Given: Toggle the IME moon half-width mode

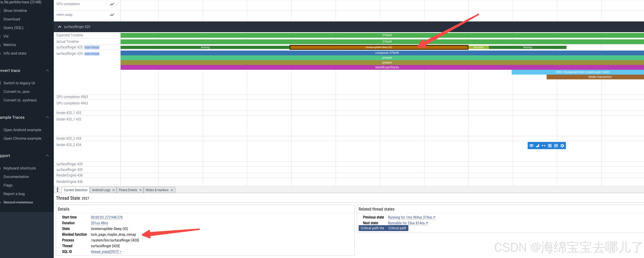Looking at the screenshot, I should [x=537, y=146].
